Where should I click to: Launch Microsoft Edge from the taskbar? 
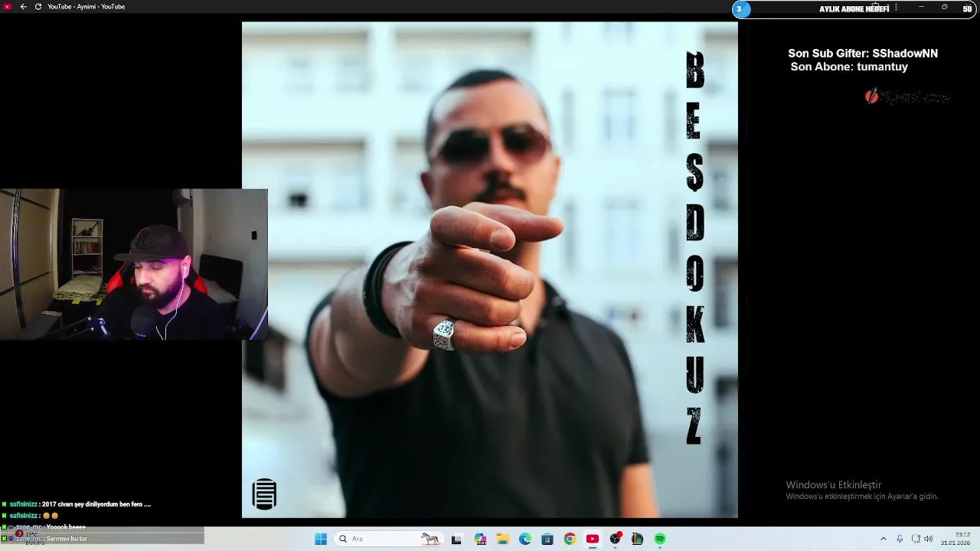[525, 539]
